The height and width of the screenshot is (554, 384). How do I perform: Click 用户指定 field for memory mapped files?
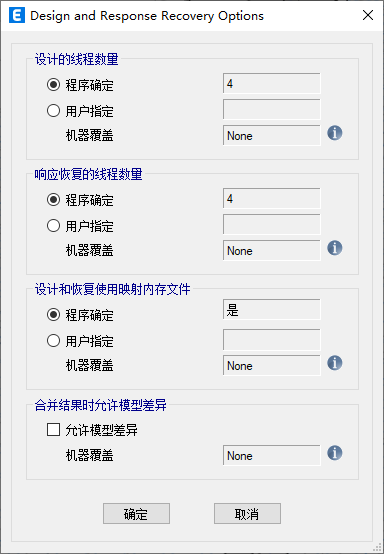pos(272,340)
